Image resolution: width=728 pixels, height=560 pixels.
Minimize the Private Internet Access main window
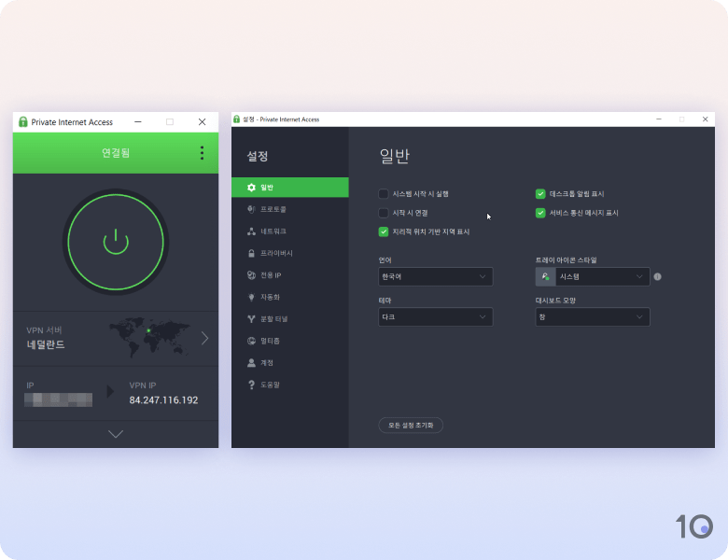click(x=138, y=122)
